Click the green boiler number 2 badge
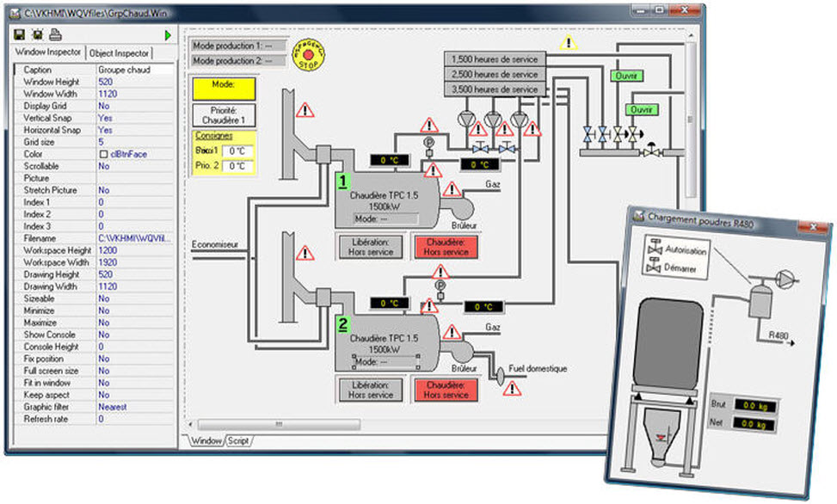 (342, 323)
